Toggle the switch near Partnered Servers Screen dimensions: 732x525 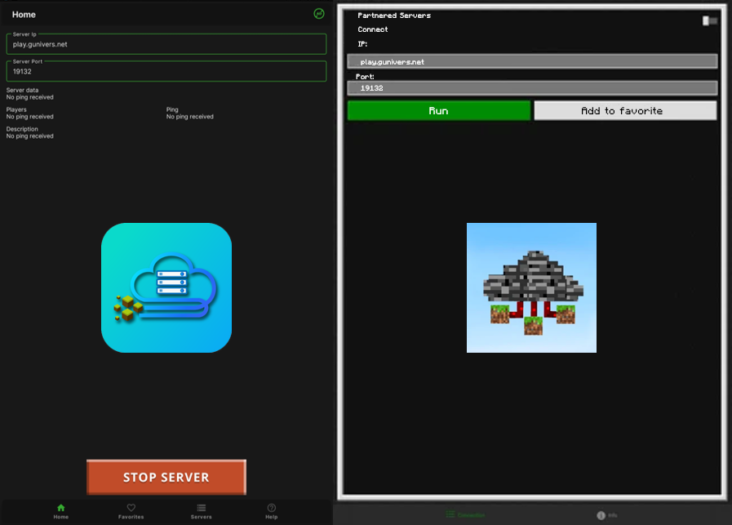[x=710, y=20]
